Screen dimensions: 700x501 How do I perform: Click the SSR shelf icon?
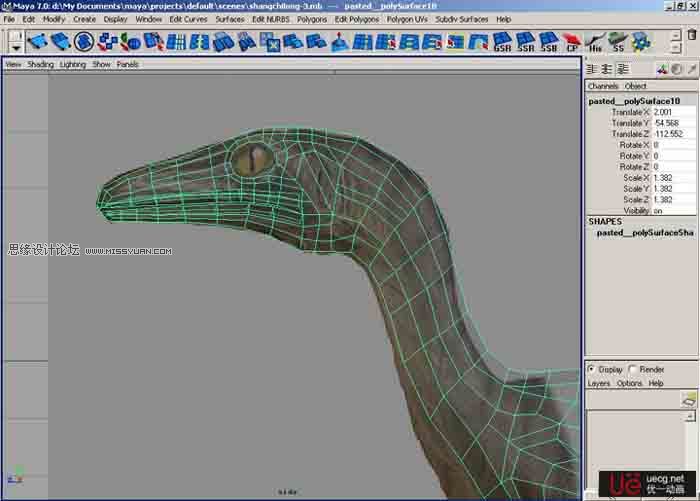pos(525,42)
